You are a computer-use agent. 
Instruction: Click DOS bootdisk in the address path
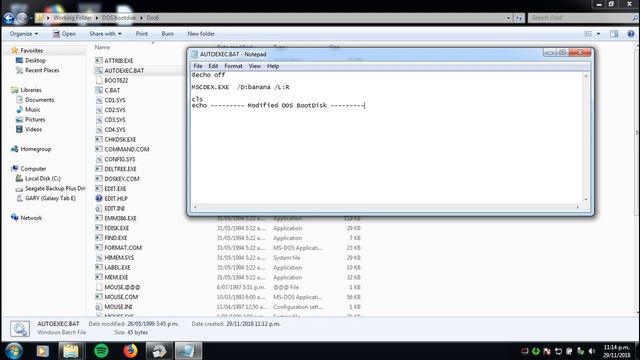(119, 18)
